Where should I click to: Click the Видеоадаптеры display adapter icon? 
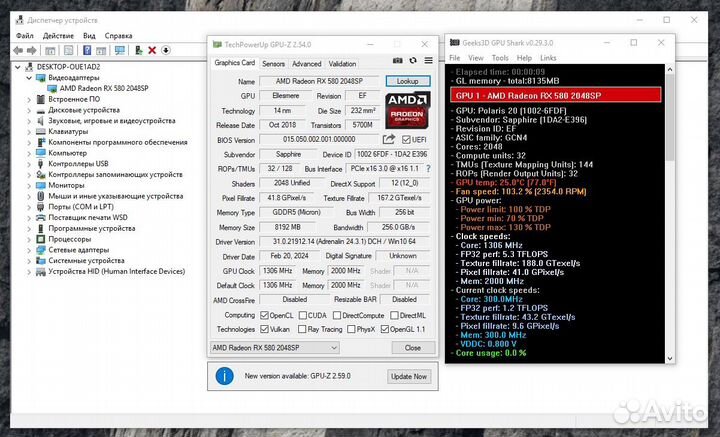pos(41,78)
